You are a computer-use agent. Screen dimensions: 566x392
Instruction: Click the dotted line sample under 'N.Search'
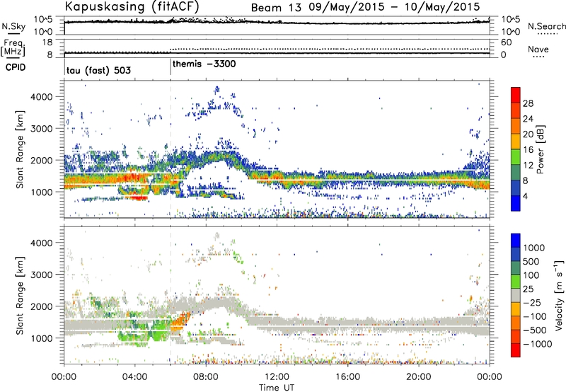[547, 34]
